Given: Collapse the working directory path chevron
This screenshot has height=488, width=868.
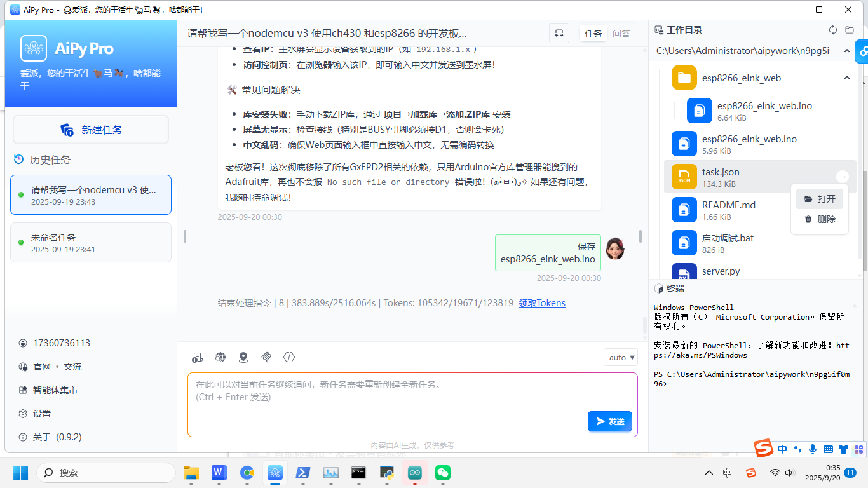Looking at the screenshot, I should [846, 51].
